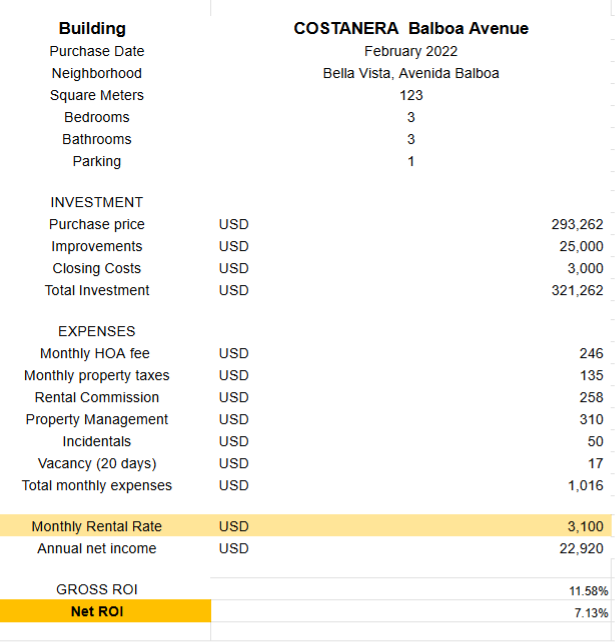The width and height of the screenshot is (616, 642).
Task: Click the 'February 2022' value
Action: coord(411,51)
